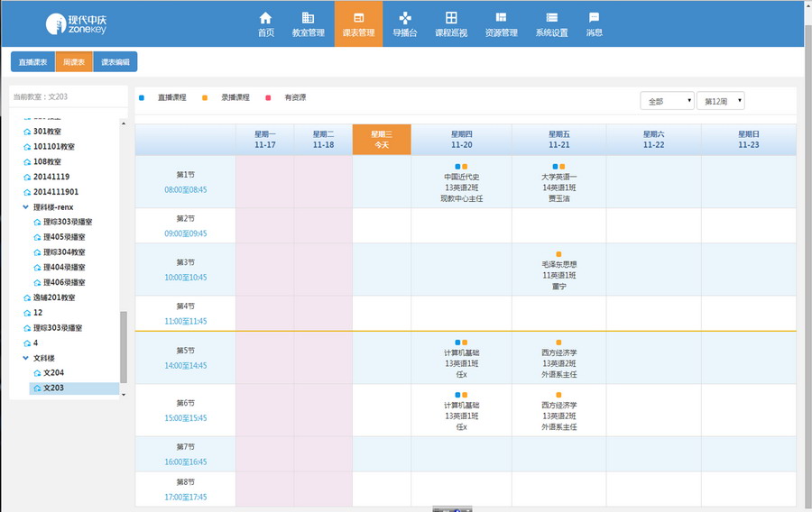The height and width of the screenshot is (512, 812).
Task: Open 毛泽东思想 course on Friday
Action: [x=558, y=266]
